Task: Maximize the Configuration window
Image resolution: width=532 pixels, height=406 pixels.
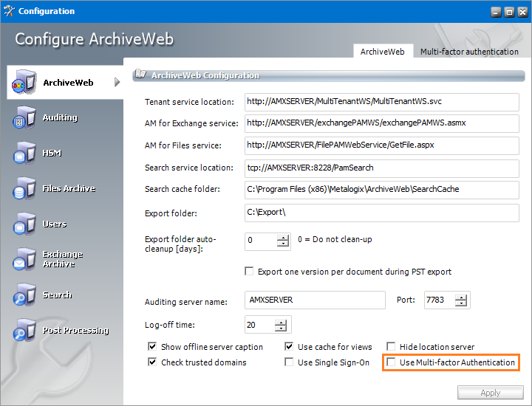Action: point(509,13)
